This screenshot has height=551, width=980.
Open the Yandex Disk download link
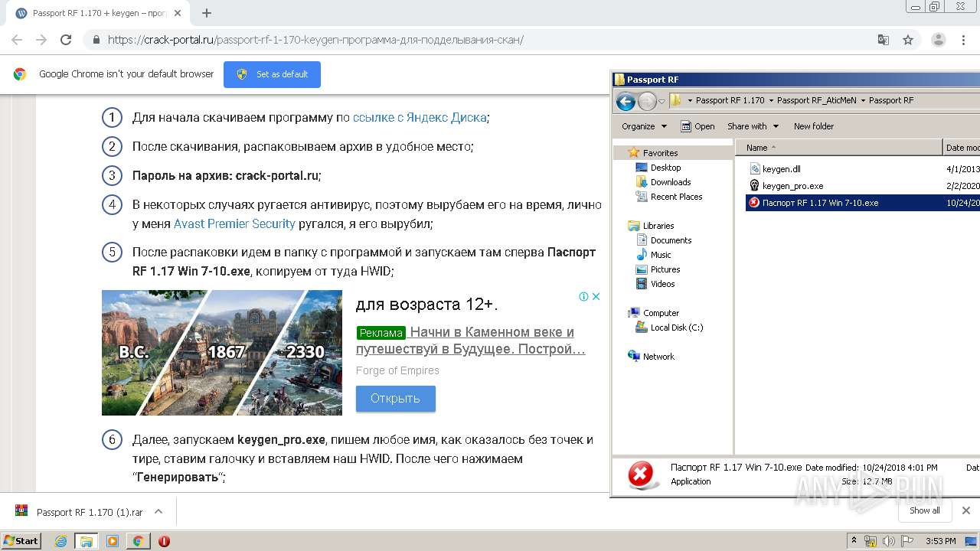420,117
